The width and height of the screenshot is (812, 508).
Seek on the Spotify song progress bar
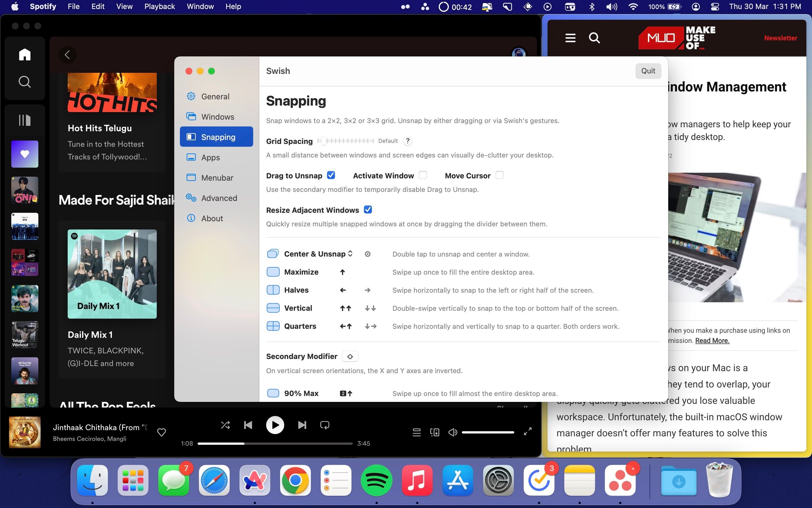275,443
